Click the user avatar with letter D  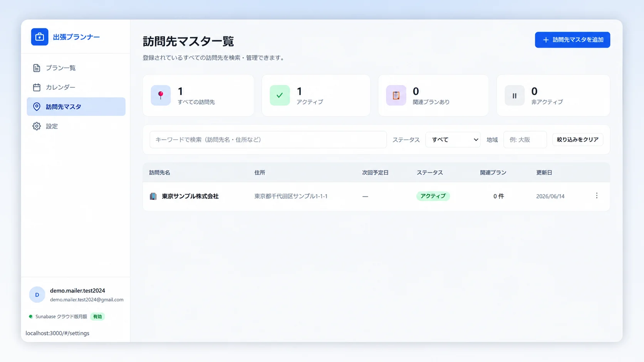click(x=37, y=295)
